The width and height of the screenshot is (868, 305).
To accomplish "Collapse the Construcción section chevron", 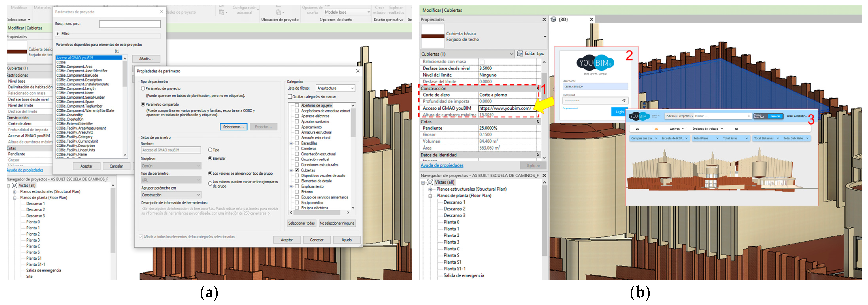I will pyautogui.click(x=537, y=88).
